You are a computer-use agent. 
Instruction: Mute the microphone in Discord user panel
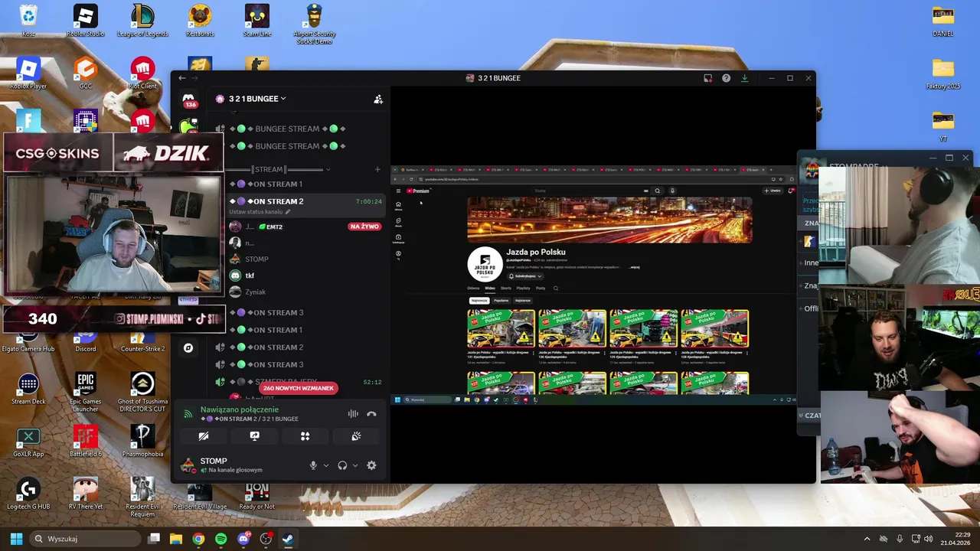click(x=313, y=465)
